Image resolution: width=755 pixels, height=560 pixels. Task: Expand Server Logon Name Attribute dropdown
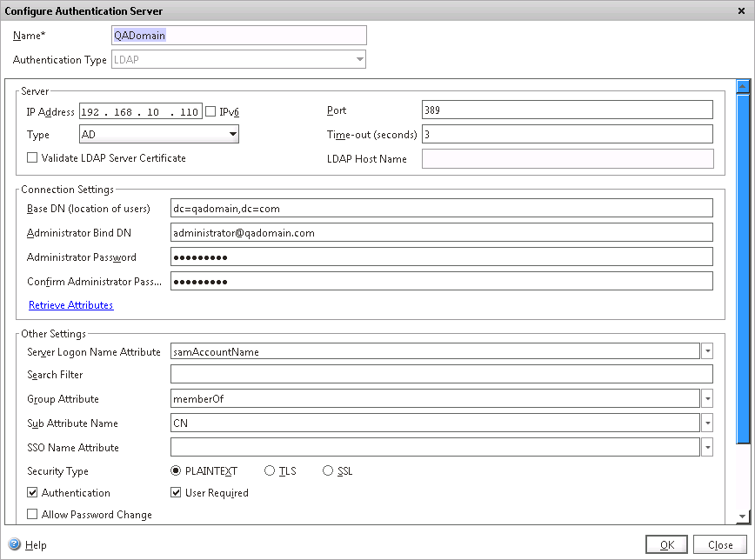707,351
